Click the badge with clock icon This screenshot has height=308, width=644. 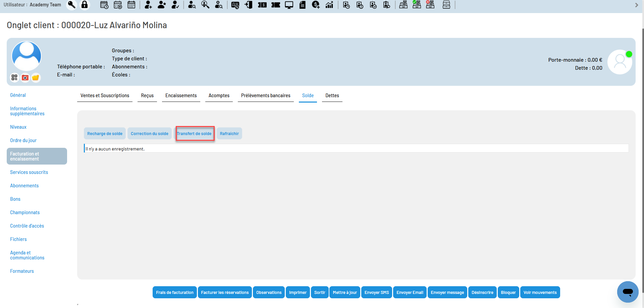tap(346, 5)
